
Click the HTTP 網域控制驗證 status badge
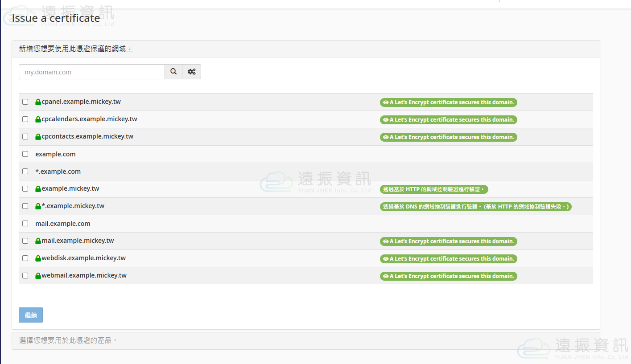point(434,189)
